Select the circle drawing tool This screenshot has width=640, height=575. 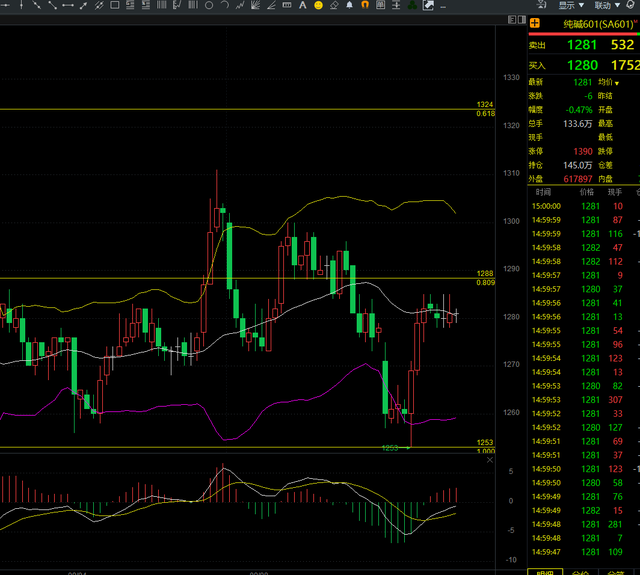(x=209, y=5)
